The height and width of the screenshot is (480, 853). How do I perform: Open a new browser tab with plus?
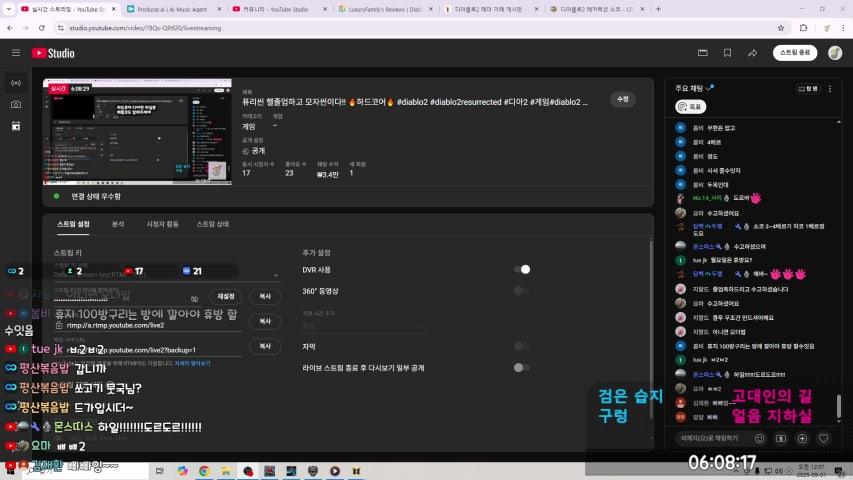pos(658,9)
